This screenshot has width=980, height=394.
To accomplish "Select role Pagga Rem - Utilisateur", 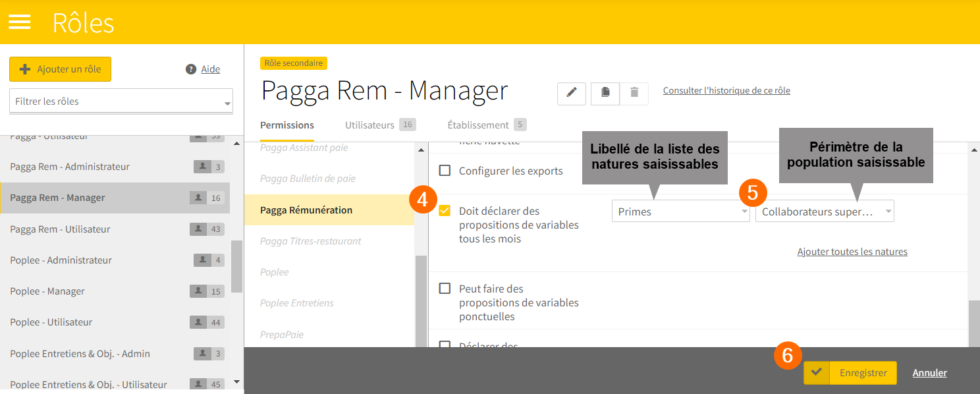I will 115,229.
